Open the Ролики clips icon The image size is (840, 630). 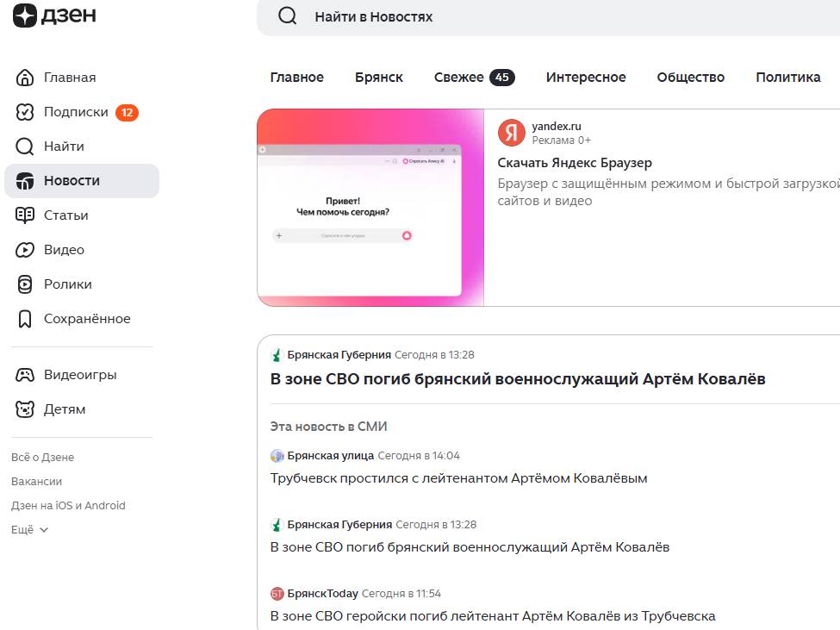coord(25,284)
